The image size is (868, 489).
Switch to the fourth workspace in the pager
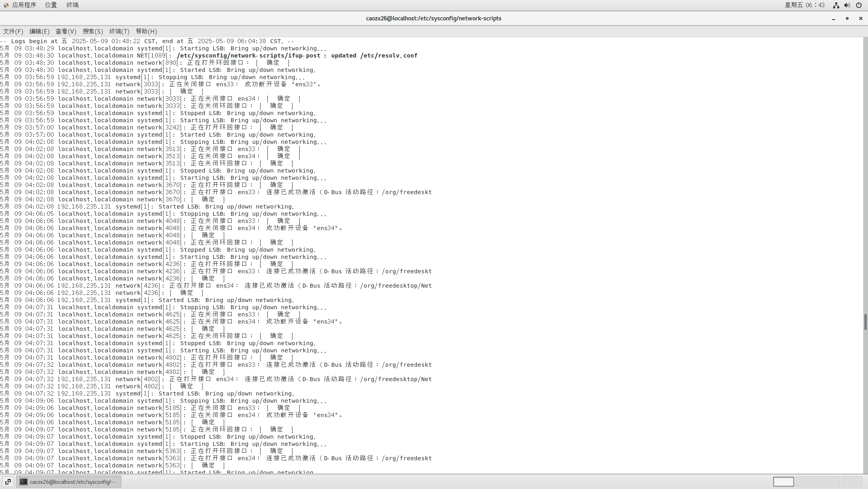click(852, 482)
